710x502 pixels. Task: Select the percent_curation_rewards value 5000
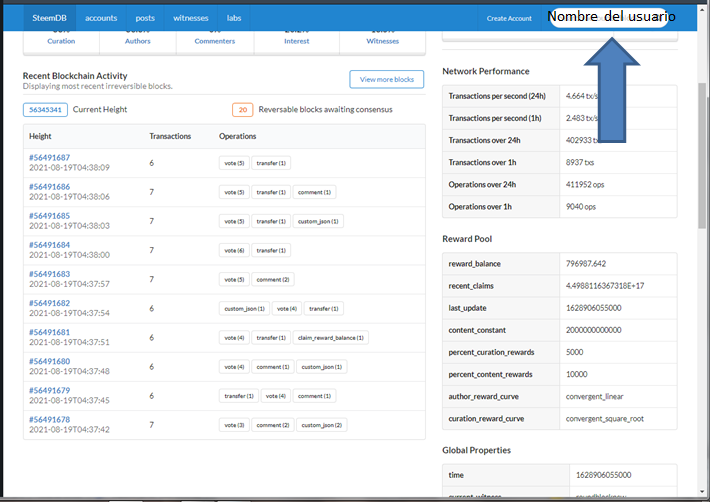(575, 352)
